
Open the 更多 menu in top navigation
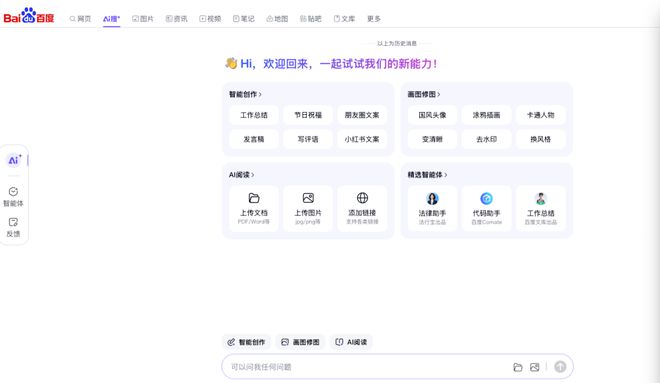(374, 19)
